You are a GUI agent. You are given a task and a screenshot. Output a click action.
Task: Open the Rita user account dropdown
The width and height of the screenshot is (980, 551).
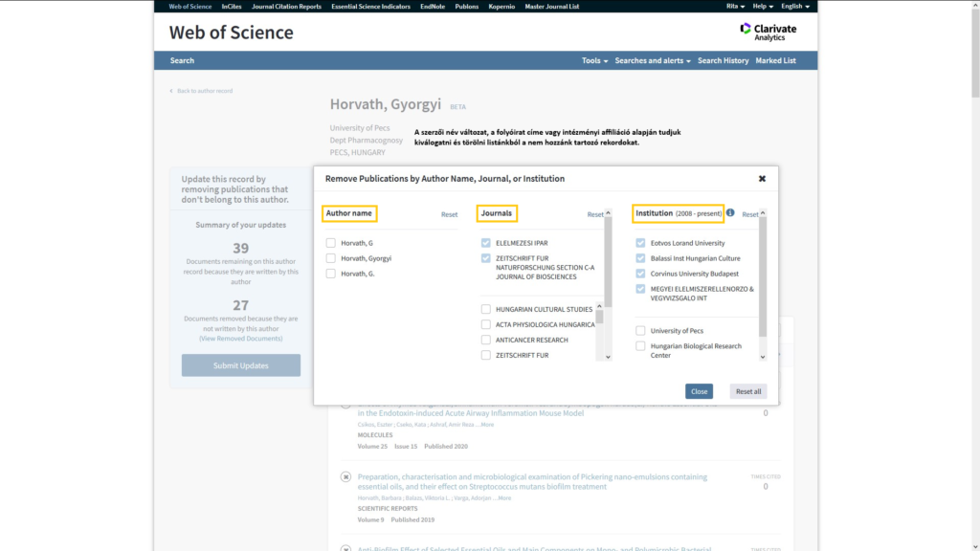click(735, 7)
